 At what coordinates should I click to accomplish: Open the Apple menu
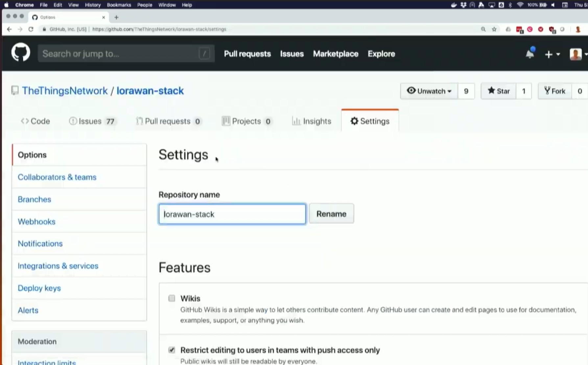6,5
